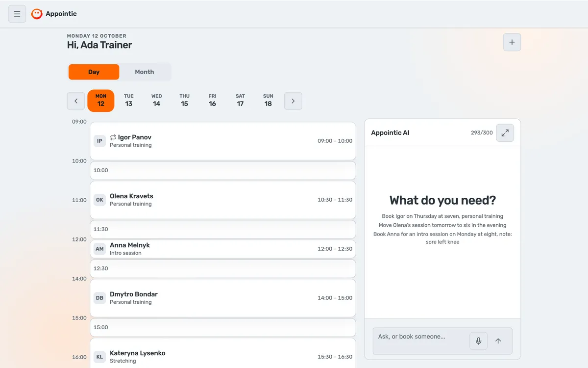
Task: Click the 293/300 usage counter
Action: 482,133
